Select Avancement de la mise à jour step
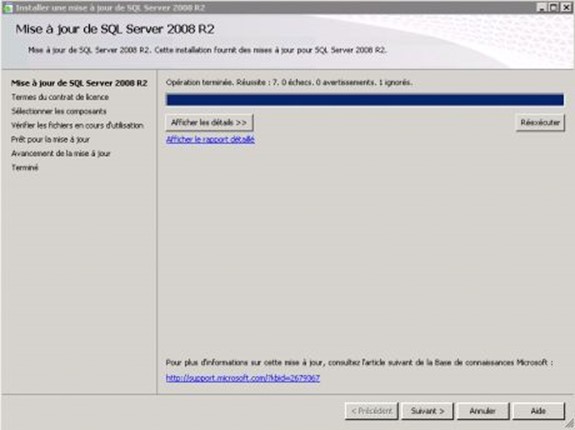575x430 pixels. point(61,153)
